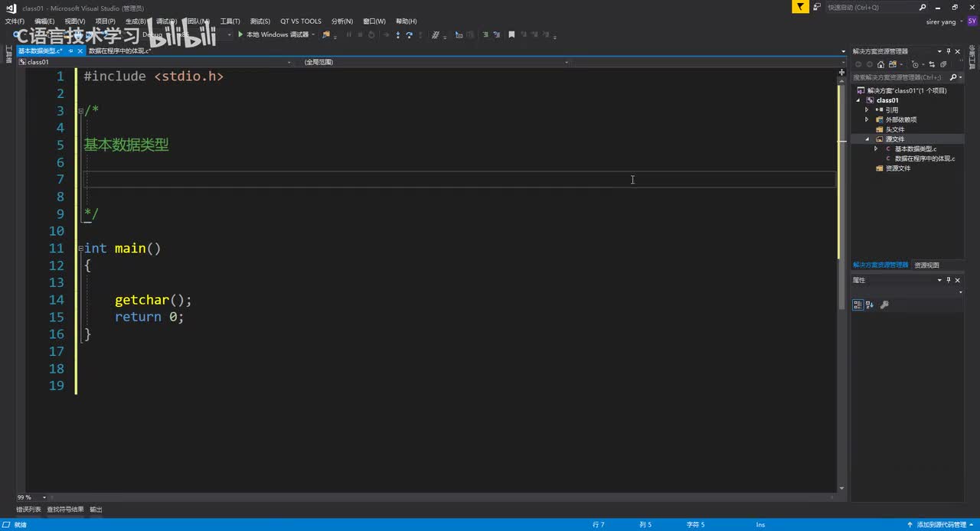
Task: Start debugging with the green play arrow
Action: (x=240, y=34)
